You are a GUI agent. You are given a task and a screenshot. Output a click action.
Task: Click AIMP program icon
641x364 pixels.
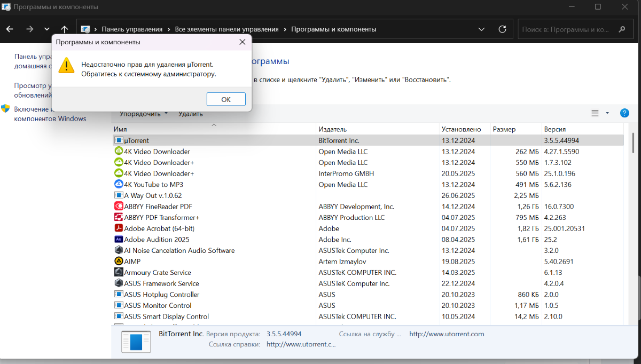coord(119,262)
